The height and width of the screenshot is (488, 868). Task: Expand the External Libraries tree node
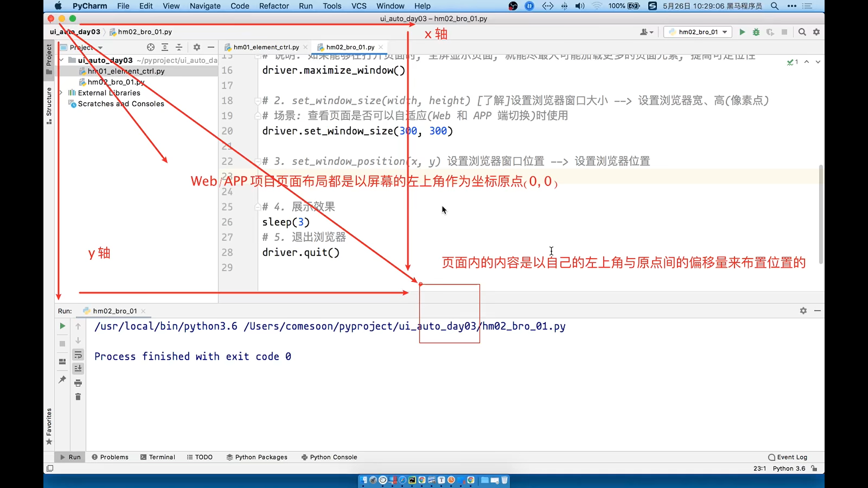pos(61,93)
